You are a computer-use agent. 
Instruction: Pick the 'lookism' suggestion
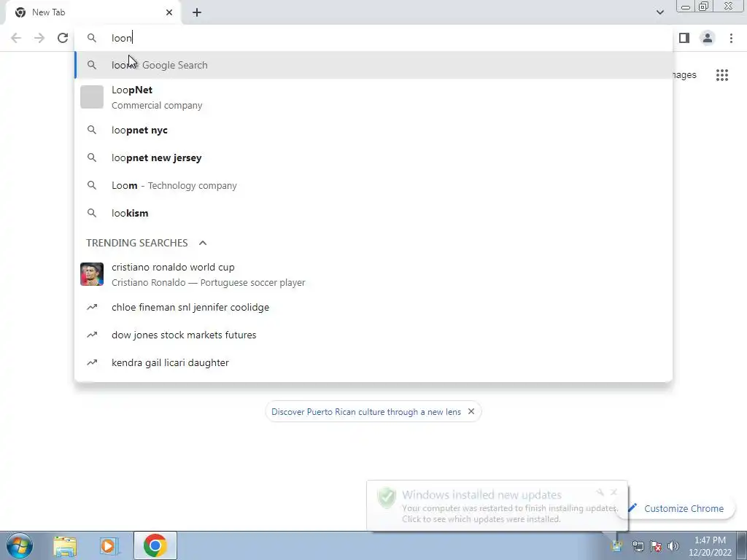(373, 213)
